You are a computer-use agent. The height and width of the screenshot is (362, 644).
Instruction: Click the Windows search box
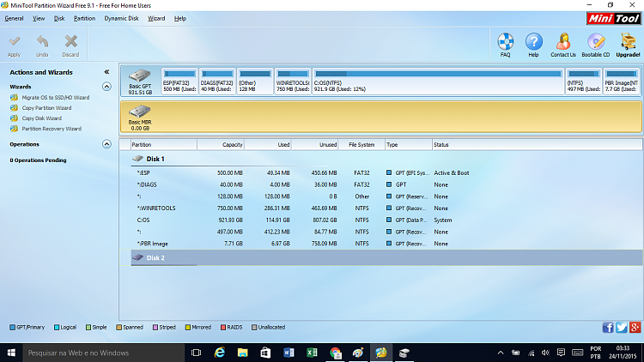click(x=104, y=353)
